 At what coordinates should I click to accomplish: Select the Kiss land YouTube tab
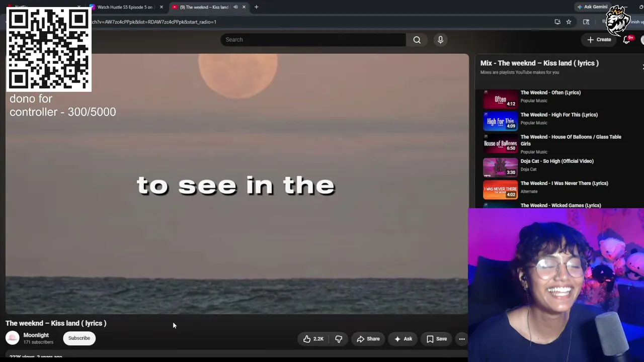click(204, 7)
